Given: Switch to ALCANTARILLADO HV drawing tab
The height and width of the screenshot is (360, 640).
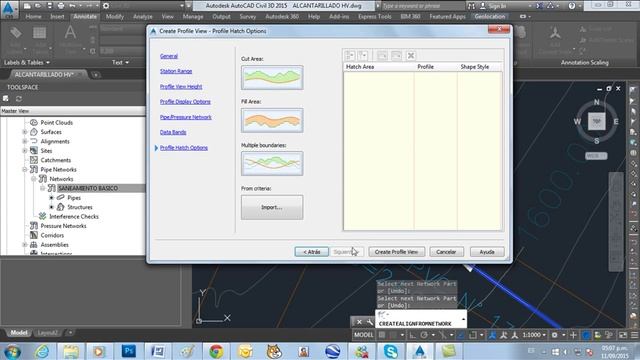Looking at the screenshot, I should coord(44,75).
